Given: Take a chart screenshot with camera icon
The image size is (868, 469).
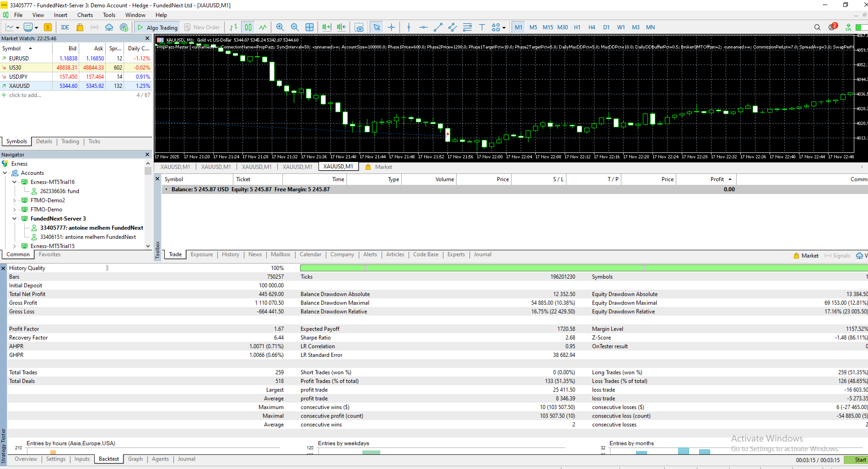Looking at the screenshot, I should (359, 27).
